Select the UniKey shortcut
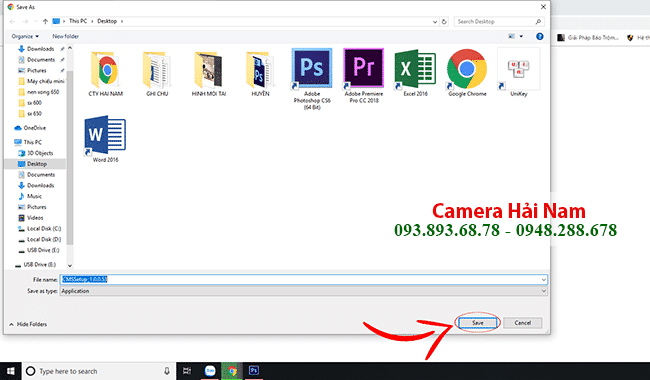The image size is (650, 380). [x=519, y=73]
